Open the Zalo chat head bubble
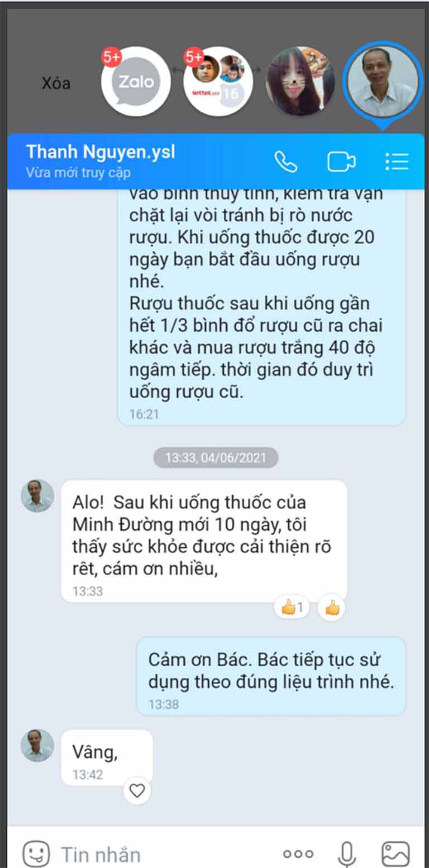 [136, 82]
